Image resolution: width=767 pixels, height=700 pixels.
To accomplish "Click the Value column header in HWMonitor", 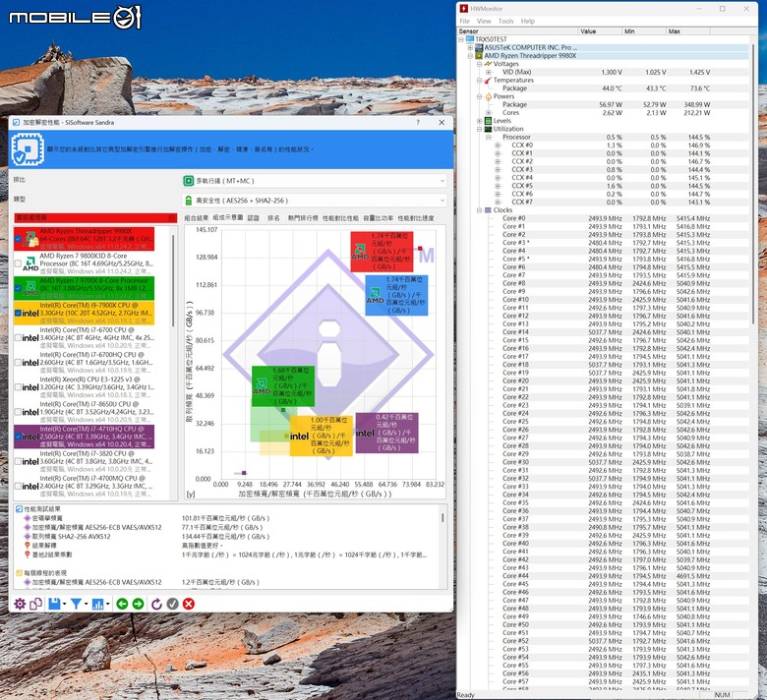I will coord(600,31).
